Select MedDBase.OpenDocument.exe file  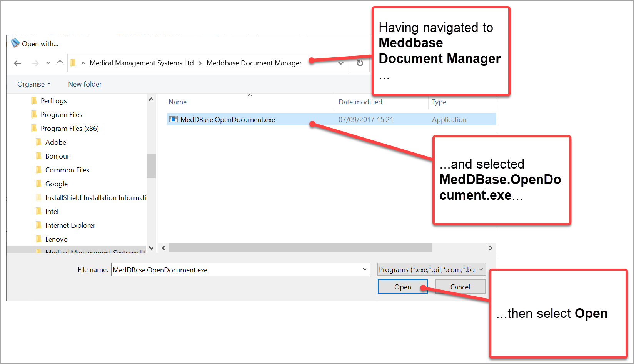pos(331,120)
